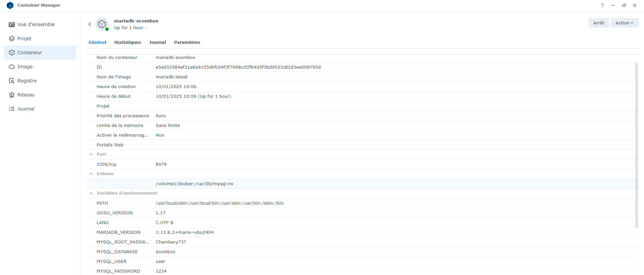Click the Sans limite memory value

(x=168, y=126)
